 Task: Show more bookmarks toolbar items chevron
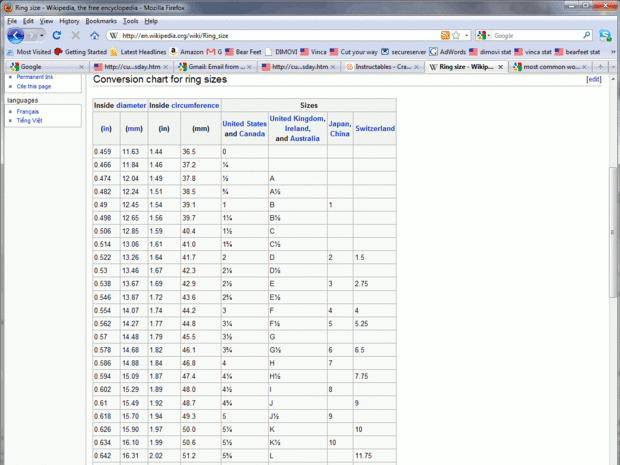coord(610,51)
